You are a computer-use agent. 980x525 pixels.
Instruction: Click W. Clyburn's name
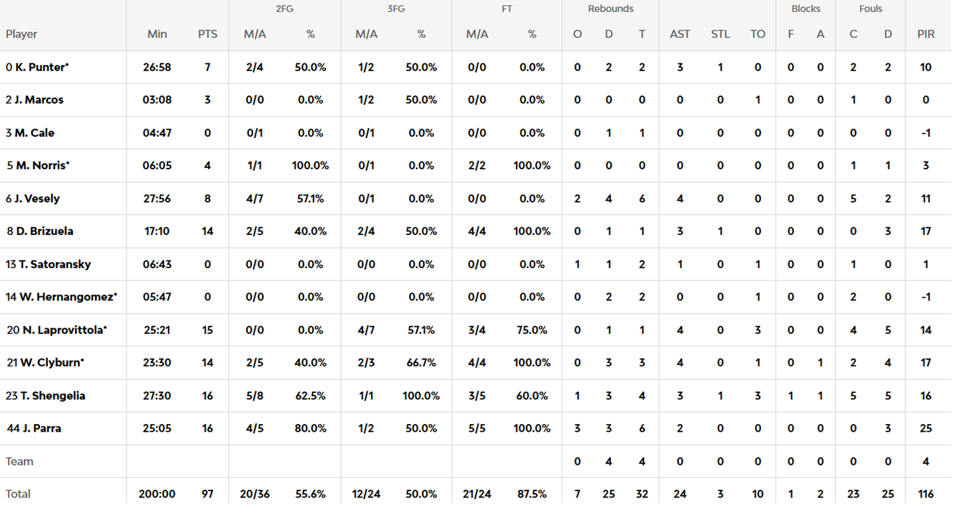click(52, 363)
